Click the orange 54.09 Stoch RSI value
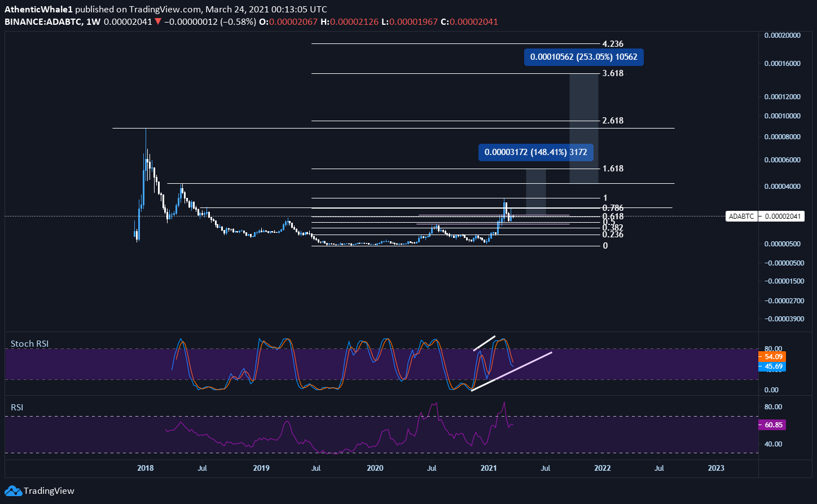Viewport: 817px width, 504px height. [772, 356]
